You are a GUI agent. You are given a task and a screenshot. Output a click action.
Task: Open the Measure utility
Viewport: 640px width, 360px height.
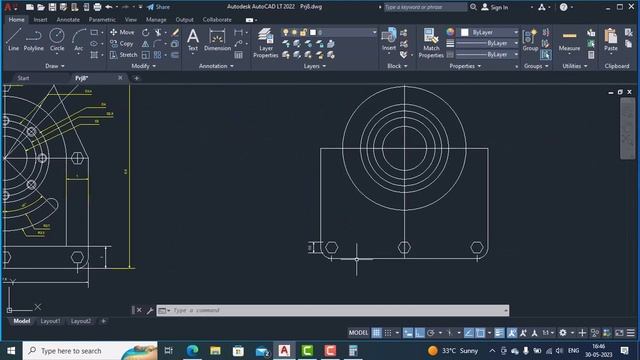[x=569, y=40]
